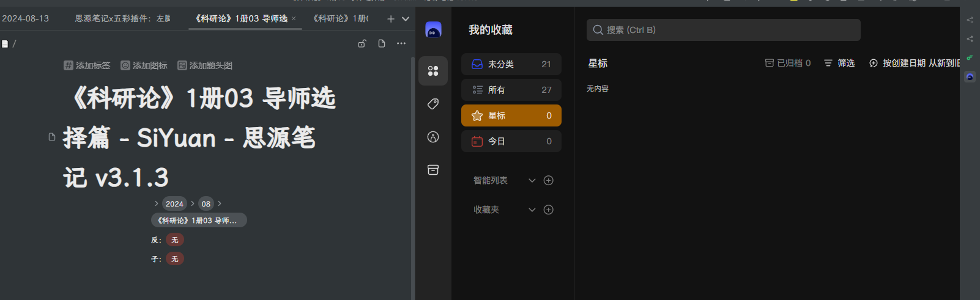The width and height of the screenshot is (980, 300).
Task: Collapse the 智能列表 section chevron
Action: tap(532, 180)
